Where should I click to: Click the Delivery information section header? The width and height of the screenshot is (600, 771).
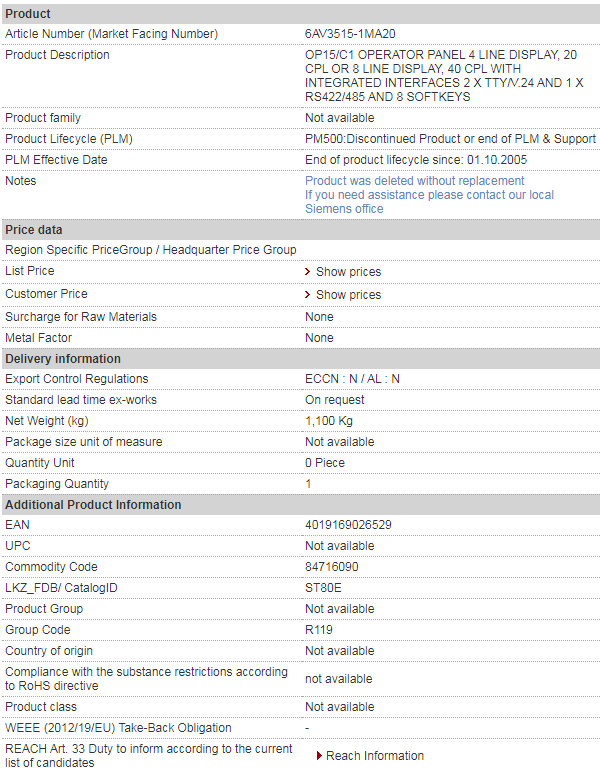(x=300, y=359)
